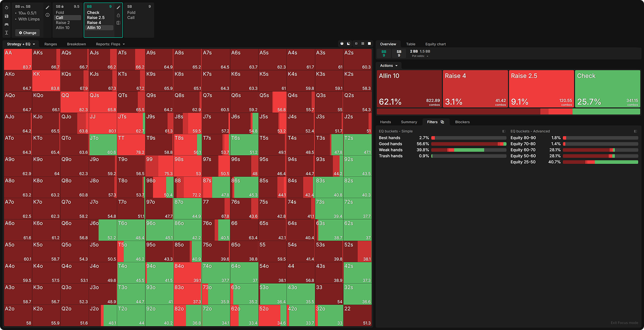The image size is (644, 330).
Task: Open the Blockers tab
Action: [462, 122]
